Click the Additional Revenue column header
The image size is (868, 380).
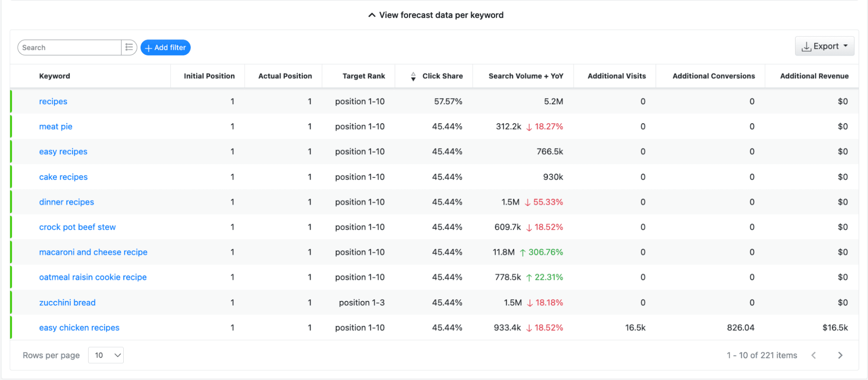[814, 76]
